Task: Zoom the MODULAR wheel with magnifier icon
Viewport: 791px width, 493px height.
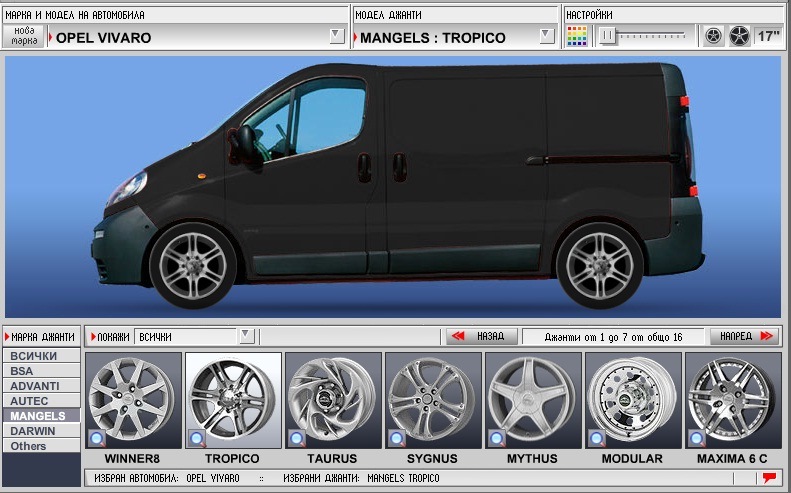Action: pyautogui.click(x=597, y=439)
